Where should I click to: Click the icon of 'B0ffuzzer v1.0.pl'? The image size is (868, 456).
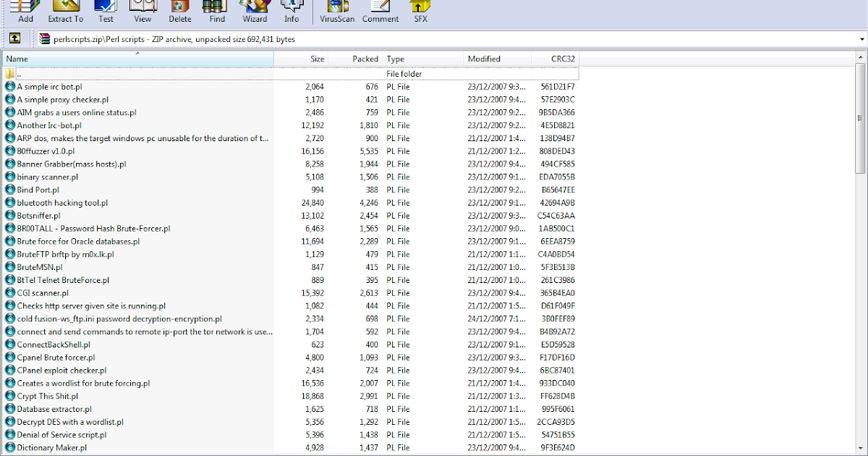coord(10,151)
